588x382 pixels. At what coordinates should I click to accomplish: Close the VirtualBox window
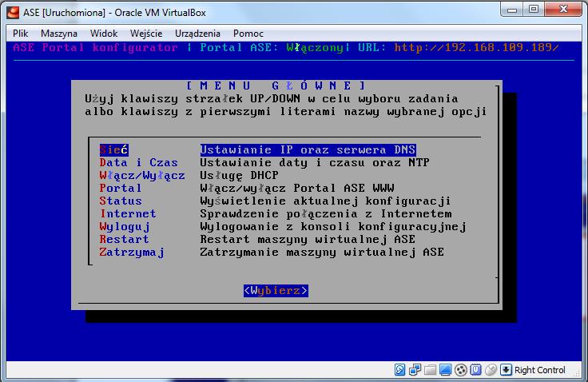coord(563,10)
